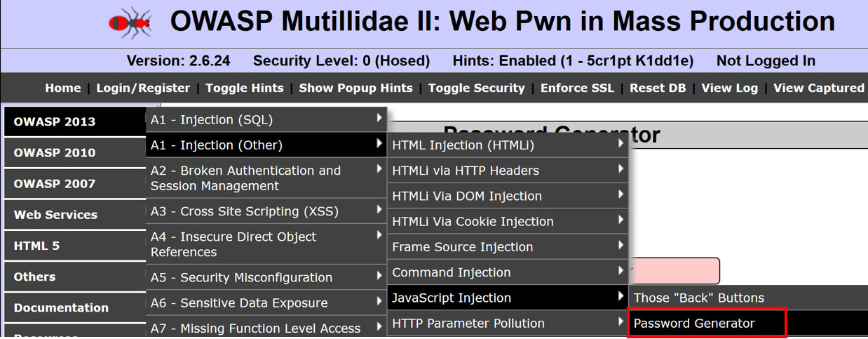
Task: Select Command Injection menu entry
Action: pyautogui.click(x=508, y=272)
